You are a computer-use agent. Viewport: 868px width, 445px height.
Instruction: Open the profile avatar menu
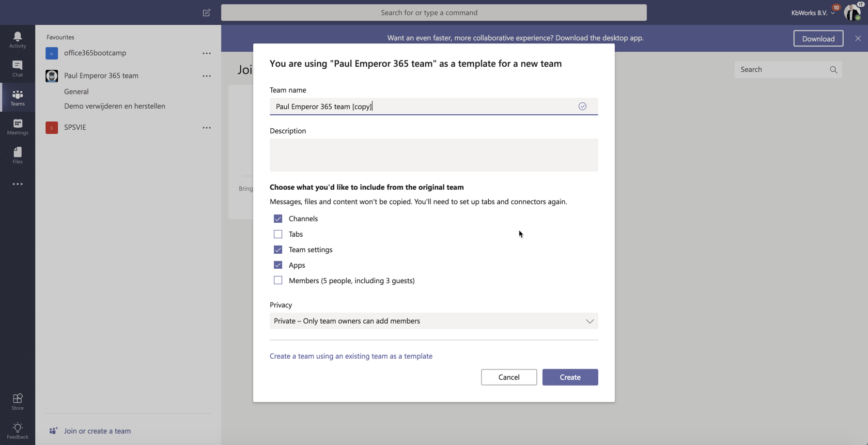(853, 12)
